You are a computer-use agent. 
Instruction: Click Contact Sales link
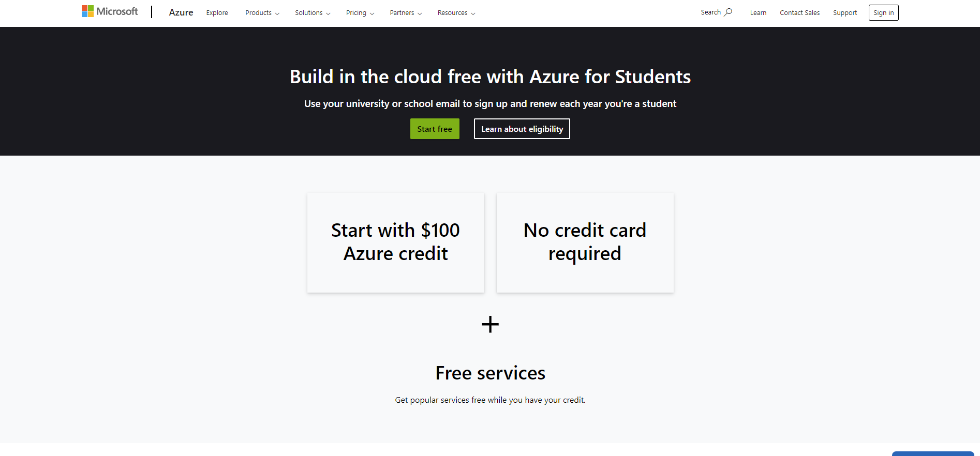(799, 13)
